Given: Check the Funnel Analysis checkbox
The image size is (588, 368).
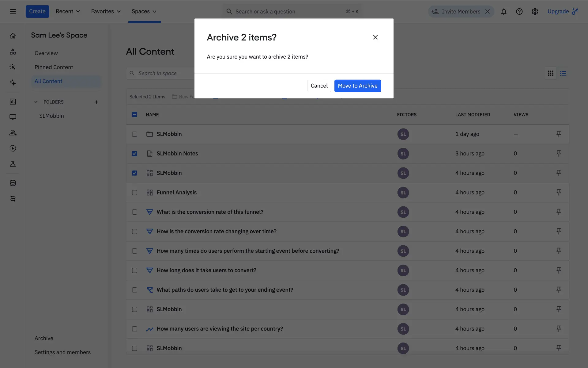Looking at the screenshot, I should (x=134, y=193).
